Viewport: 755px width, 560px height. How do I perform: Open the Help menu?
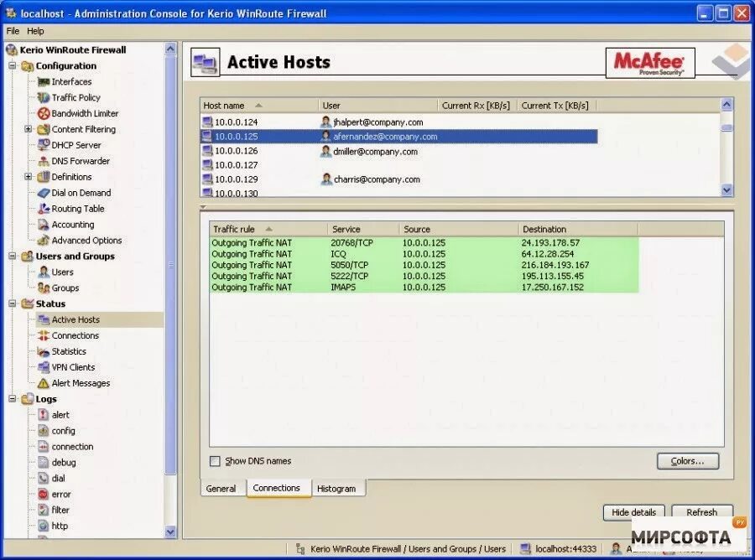point(35,31)
